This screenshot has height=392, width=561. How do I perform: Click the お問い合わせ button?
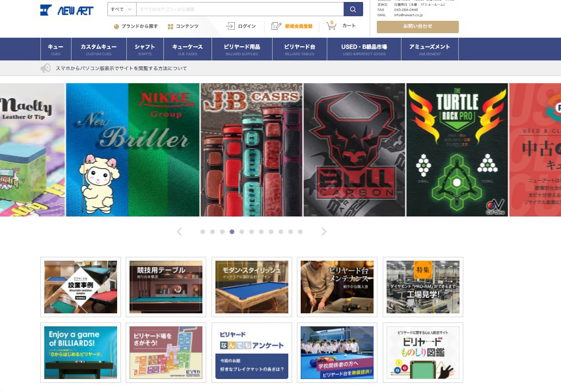point(418,27)
